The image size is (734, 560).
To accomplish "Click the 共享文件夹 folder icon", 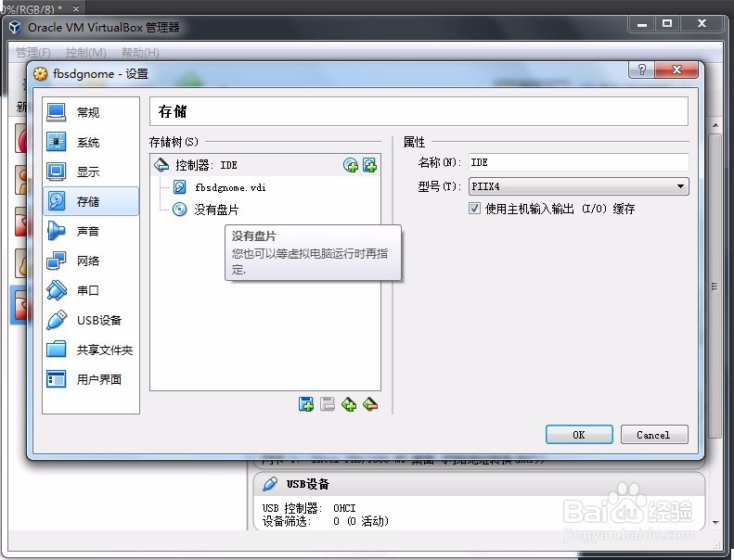I will coord(57,350).
